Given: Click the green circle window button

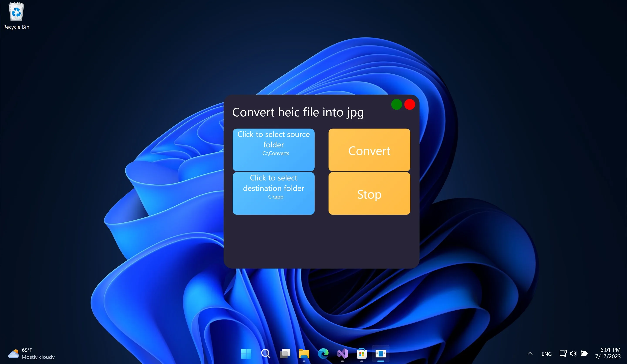Looking at the screenshot, I should (x=397, y=104).
